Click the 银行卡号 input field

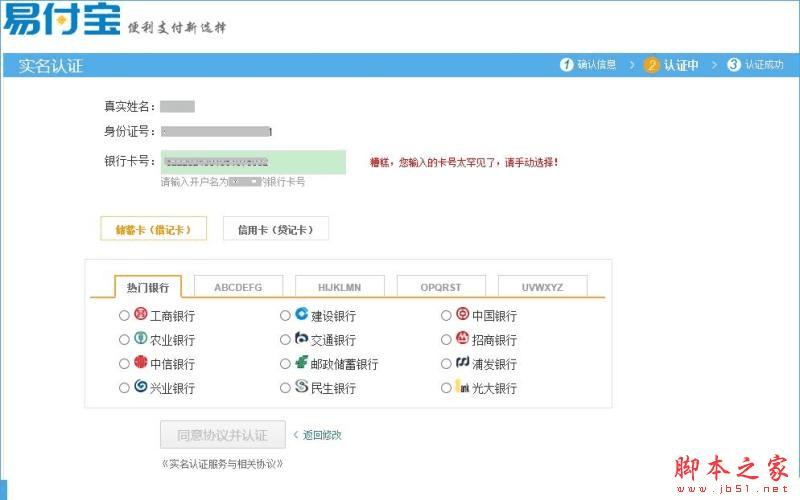(253, 162)
